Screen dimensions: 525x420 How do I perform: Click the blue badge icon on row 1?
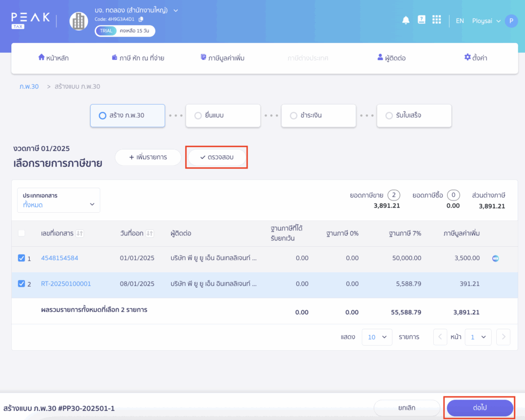click(496, 258)
